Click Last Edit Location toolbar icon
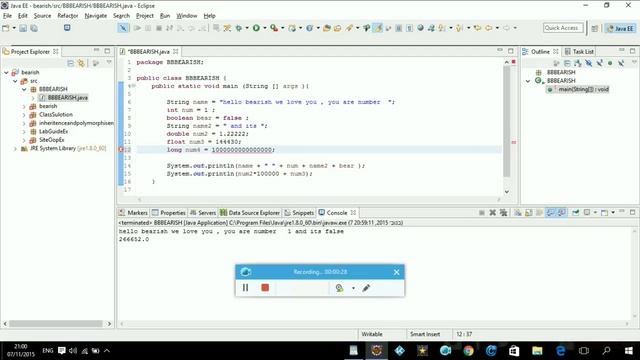Image resolution: width=640 pixels, height=360 pixels. [x=477, y=28]
